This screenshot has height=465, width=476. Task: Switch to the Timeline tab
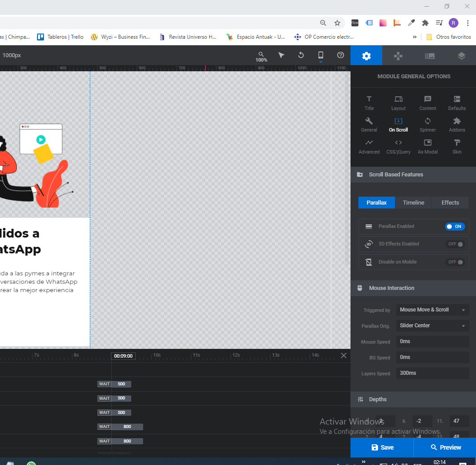point(413,203)
